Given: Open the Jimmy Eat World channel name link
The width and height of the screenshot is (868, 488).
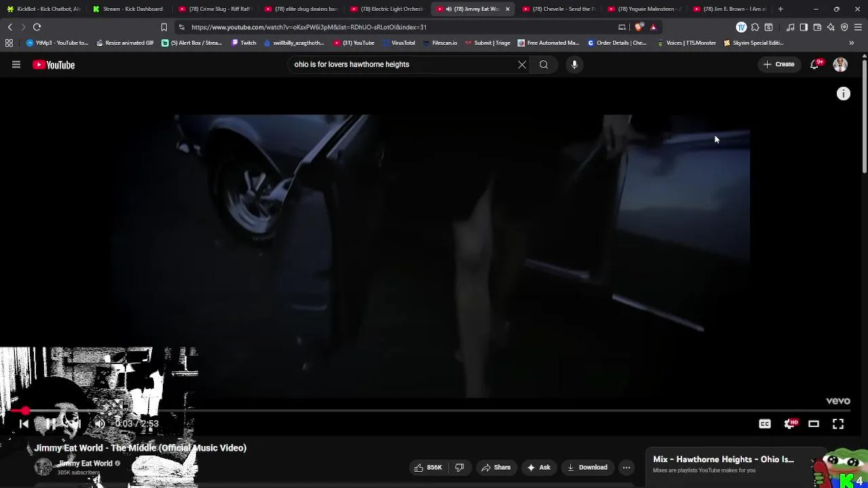Looking at the screenshot, I should [85, 464].
